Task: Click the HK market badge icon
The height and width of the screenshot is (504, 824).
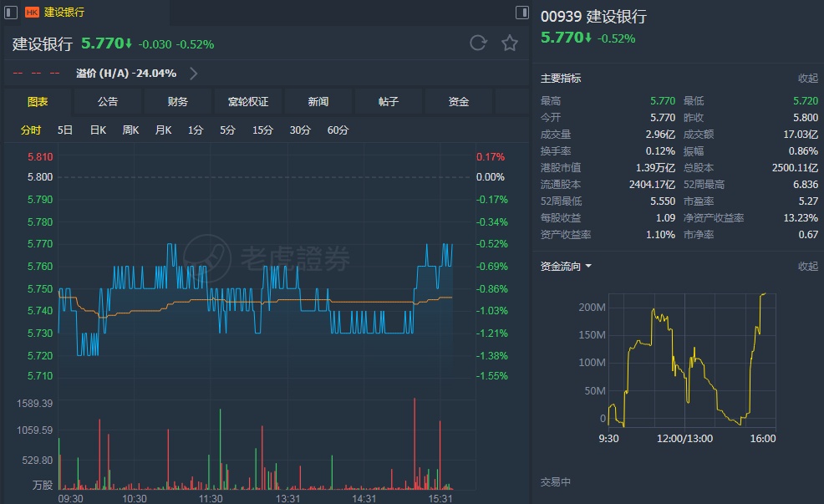Action: tap(32, 12)
